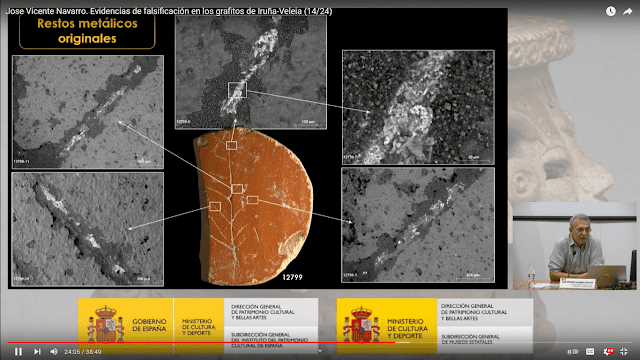This screenshot has height=360, width=640.
Task: Click the Restos metálicos originales title box
Action: 87,31
